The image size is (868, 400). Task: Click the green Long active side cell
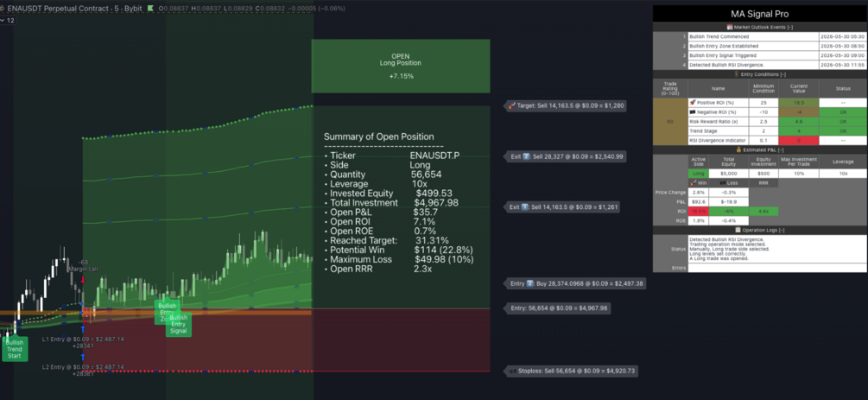(x=698, y=174)
